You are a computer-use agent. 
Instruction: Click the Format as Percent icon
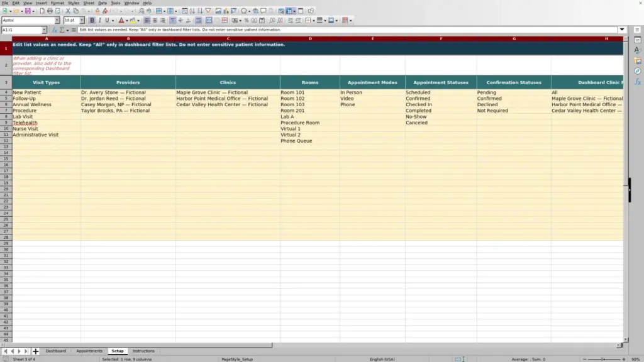pyautogui.click(x=247, y=21)
